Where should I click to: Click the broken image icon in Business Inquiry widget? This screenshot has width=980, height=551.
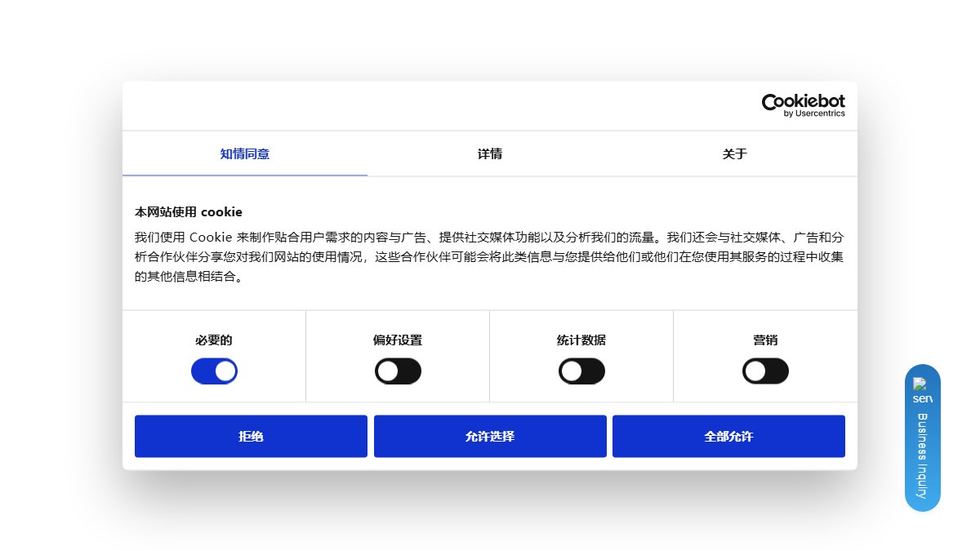(x=922, y=390)
